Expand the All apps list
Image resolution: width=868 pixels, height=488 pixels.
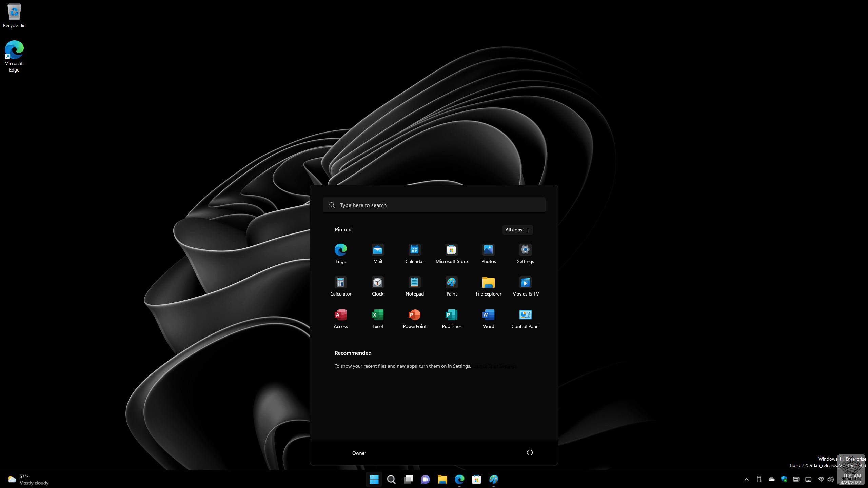pos(517,230)
